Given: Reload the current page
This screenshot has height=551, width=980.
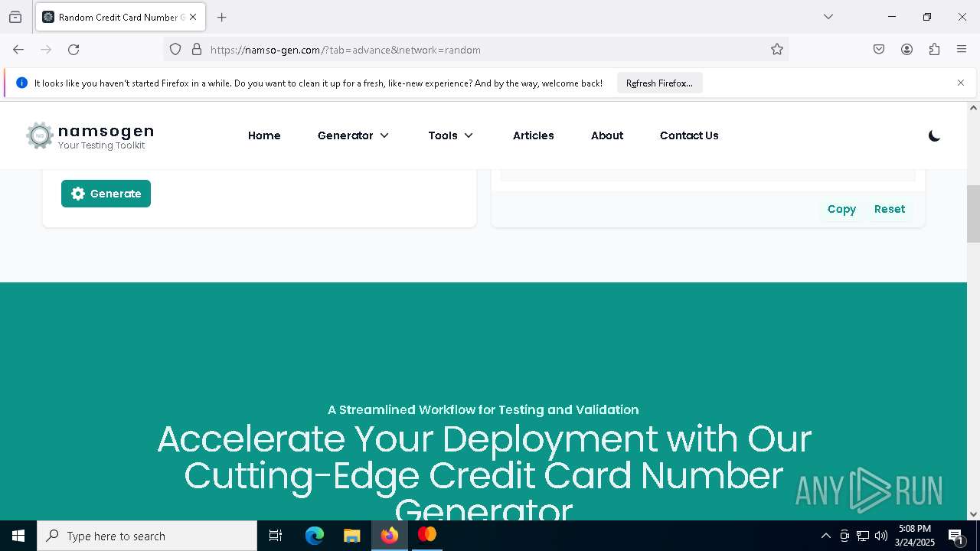Looking at the screenshot, I should pos(73,50).
